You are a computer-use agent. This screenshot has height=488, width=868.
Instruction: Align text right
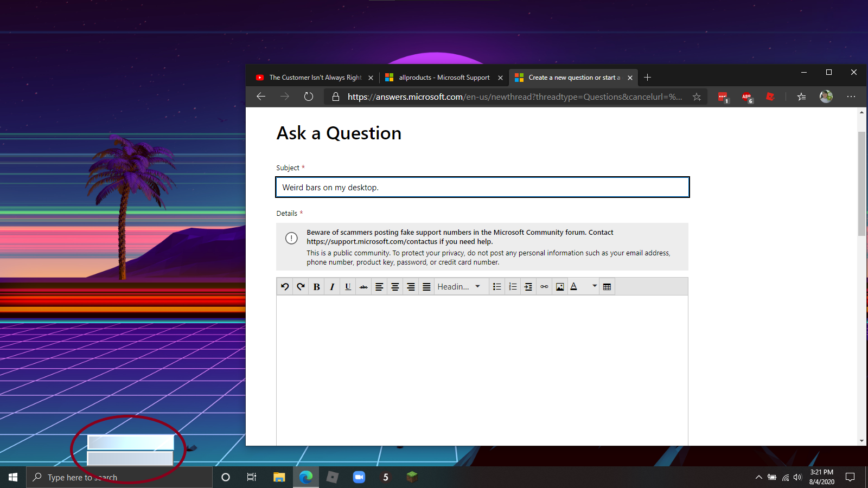coord(411,287)
